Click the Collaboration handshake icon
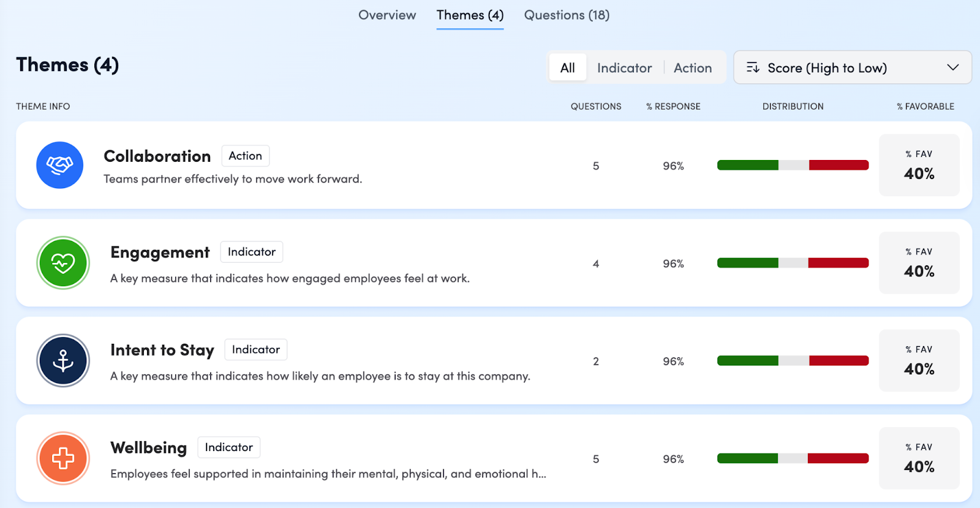The image size is (980, 508). [59, 165]
